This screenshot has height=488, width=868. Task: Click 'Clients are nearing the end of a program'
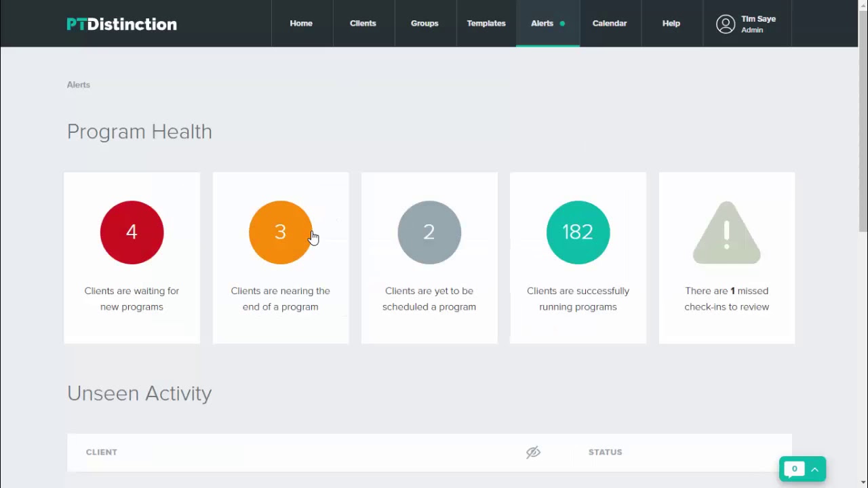click(x=280, y=299)
